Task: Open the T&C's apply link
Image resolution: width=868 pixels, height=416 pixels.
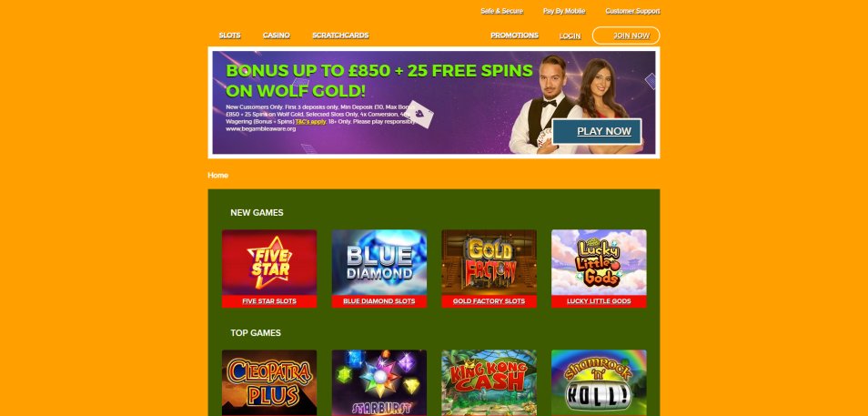Action: [x=310, y=121]
